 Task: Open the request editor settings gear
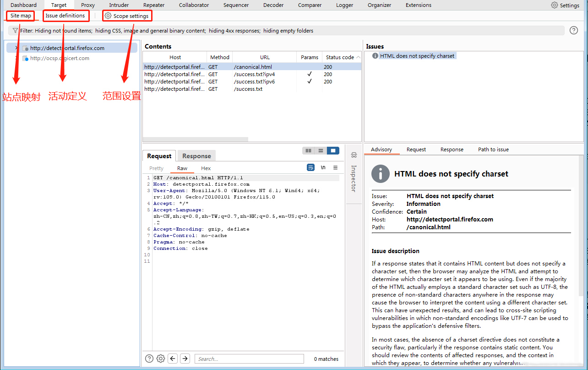click(x=161, y=359)
